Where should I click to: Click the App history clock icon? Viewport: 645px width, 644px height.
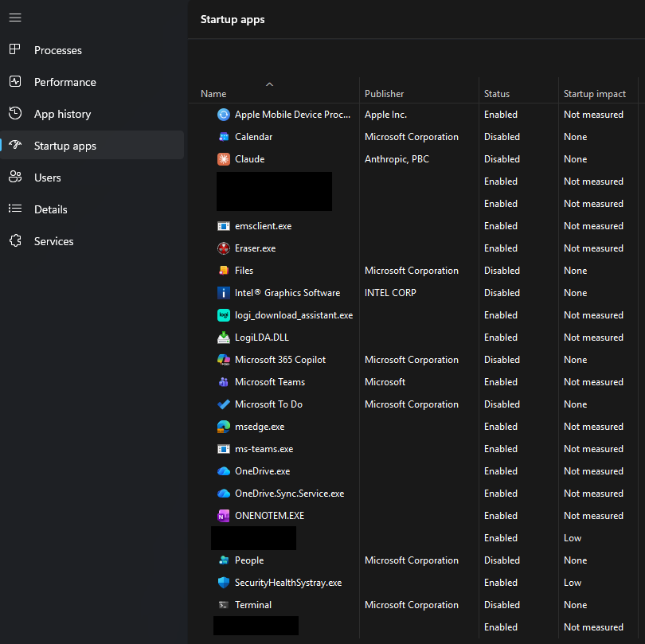pos(15,113)
